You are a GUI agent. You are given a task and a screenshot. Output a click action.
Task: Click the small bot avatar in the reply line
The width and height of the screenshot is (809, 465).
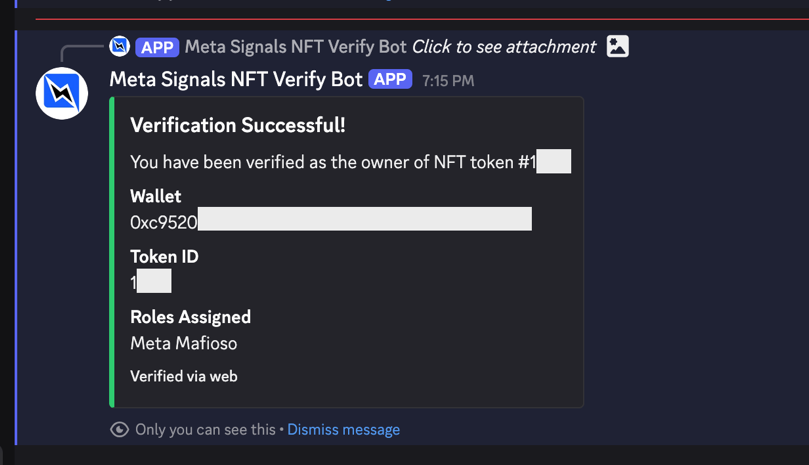pyautogui.click(x=119, y=46)
